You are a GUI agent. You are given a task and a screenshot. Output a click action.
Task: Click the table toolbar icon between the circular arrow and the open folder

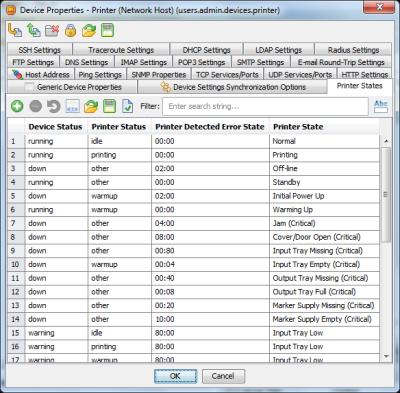tap(72, 106)
